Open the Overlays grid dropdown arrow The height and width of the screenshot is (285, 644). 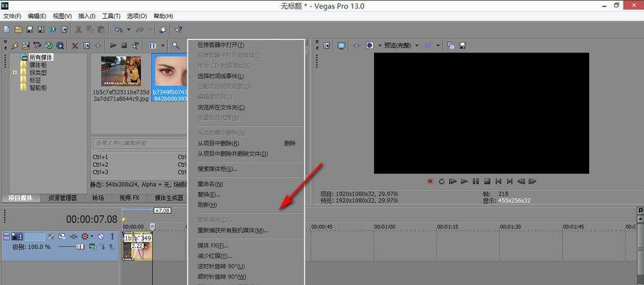pyautogui.click(x=438, y=46)
